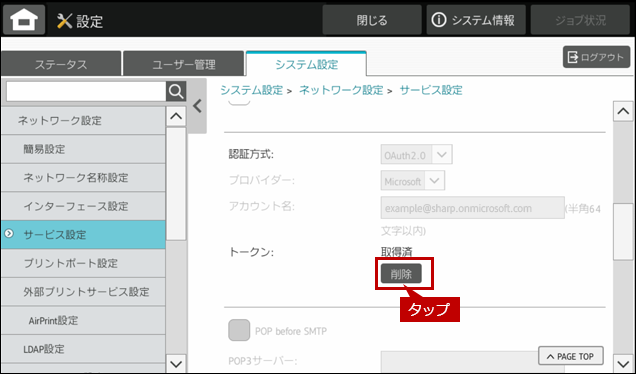Click the search magnifier icon

176,91
